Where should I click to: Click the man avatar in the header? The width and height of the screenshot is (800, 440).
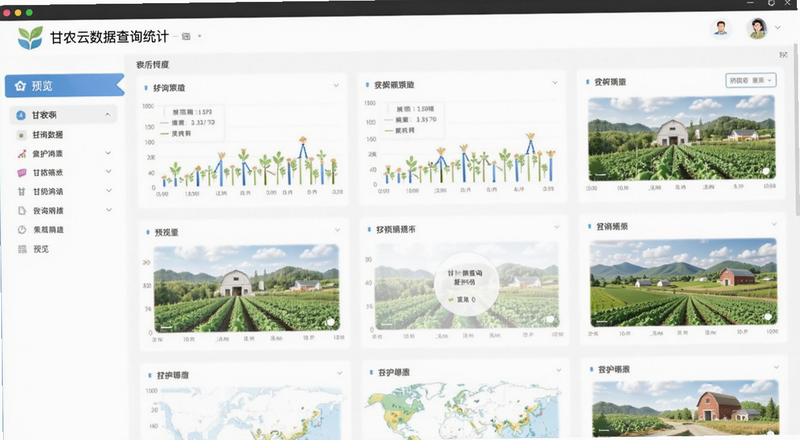point(720,28)
